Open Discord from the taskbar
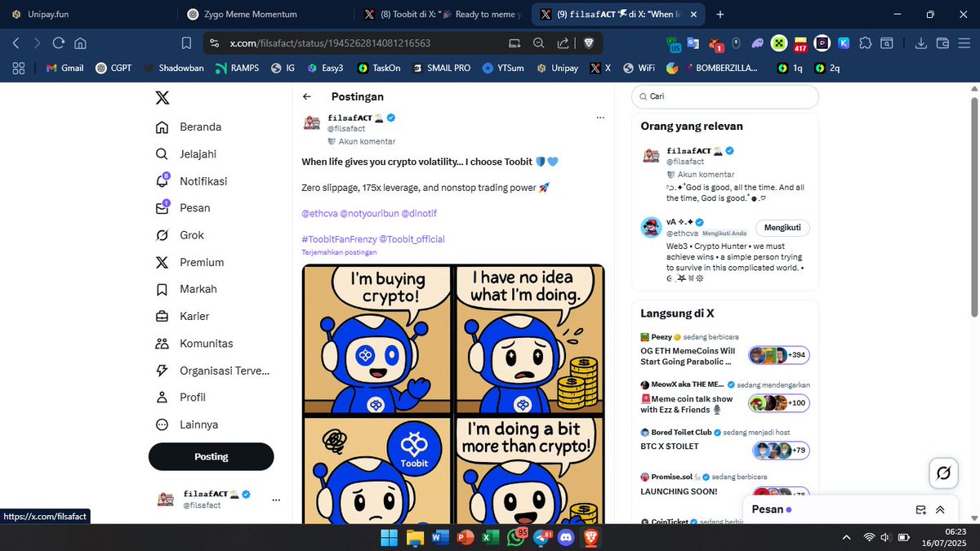The width and height of the screenshot is (980, 551). 566,536
